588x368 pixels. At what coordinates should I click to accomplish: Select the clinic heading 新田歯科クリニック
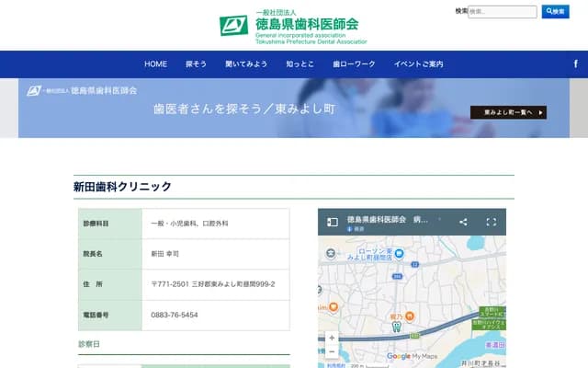pyautogui.click(x=122, y=187)
